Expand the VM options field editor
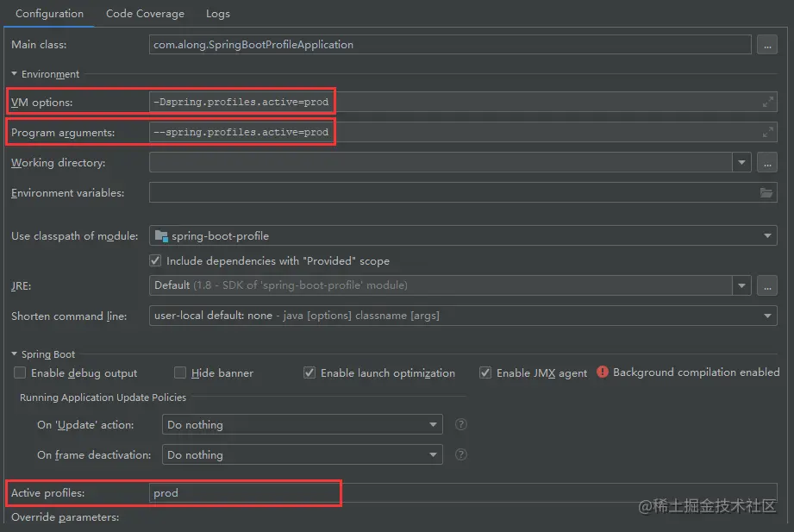The width and height of the screenshot is (794, 532). point(767,102)
